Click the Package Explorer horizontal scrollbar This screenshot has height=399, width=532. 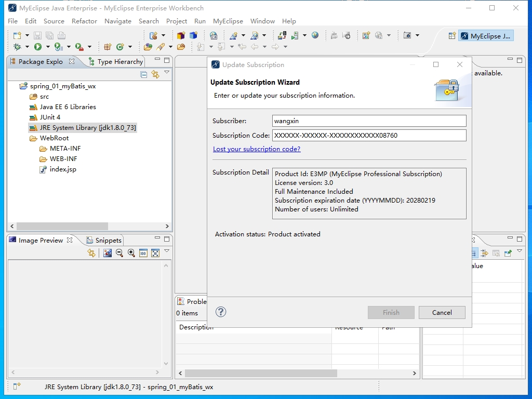[x=62, y=226]
